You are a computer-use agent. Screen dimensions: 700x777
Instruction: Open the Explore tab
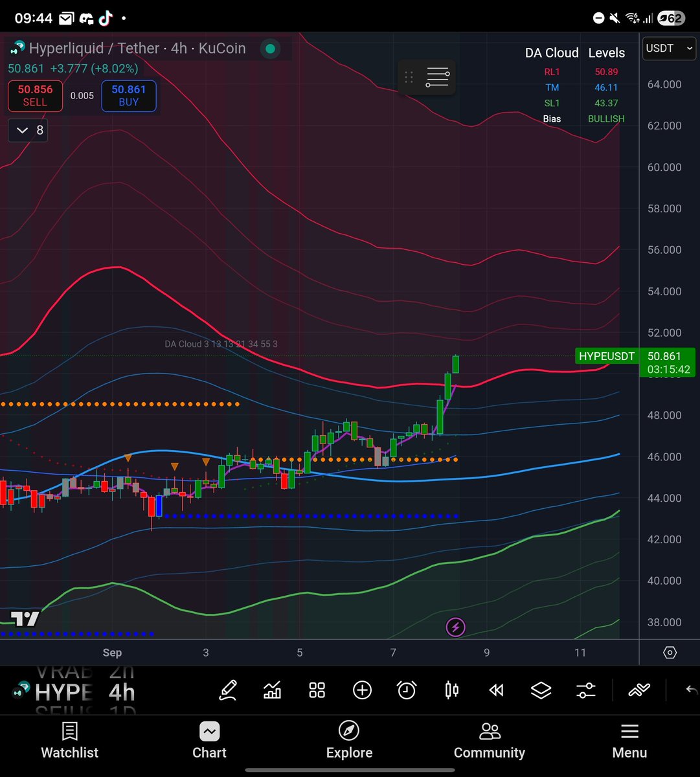tap(349, 741)
